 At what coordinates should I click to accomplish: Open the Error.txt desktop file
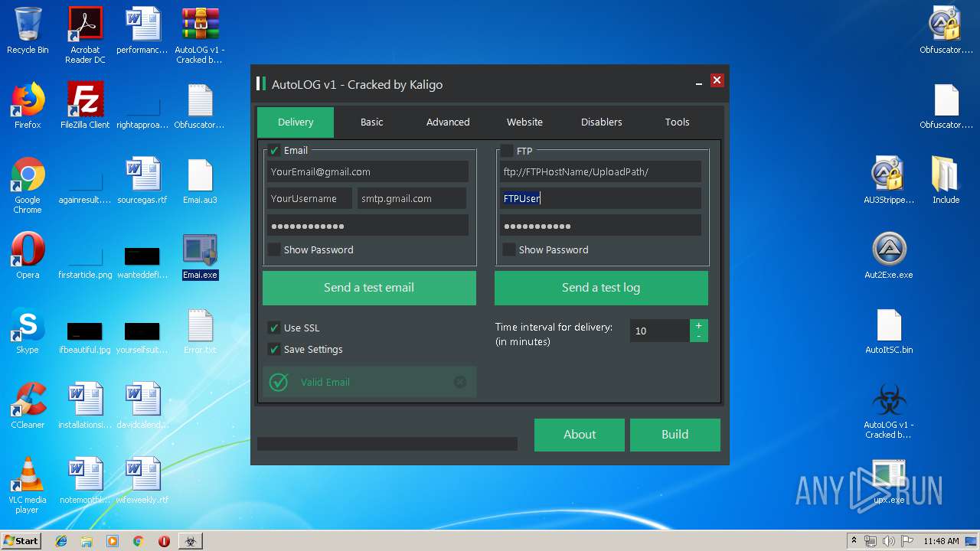(200, 331)
